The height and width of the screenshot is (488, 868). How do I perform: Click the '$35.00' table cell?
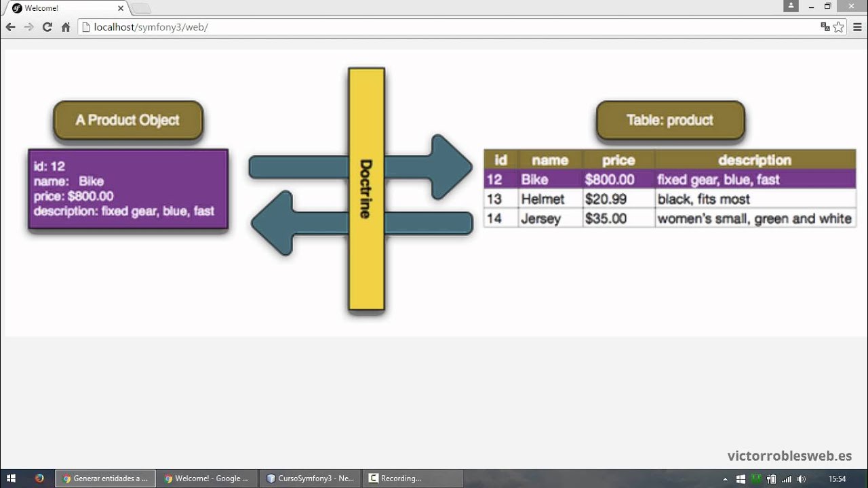618,218
